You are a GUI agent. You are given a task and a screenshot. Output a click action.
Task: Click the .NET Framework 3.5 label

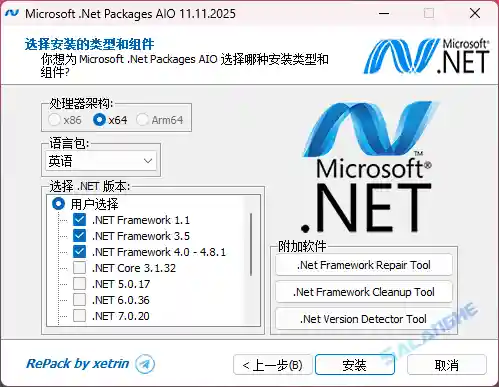tap(141, 236)
